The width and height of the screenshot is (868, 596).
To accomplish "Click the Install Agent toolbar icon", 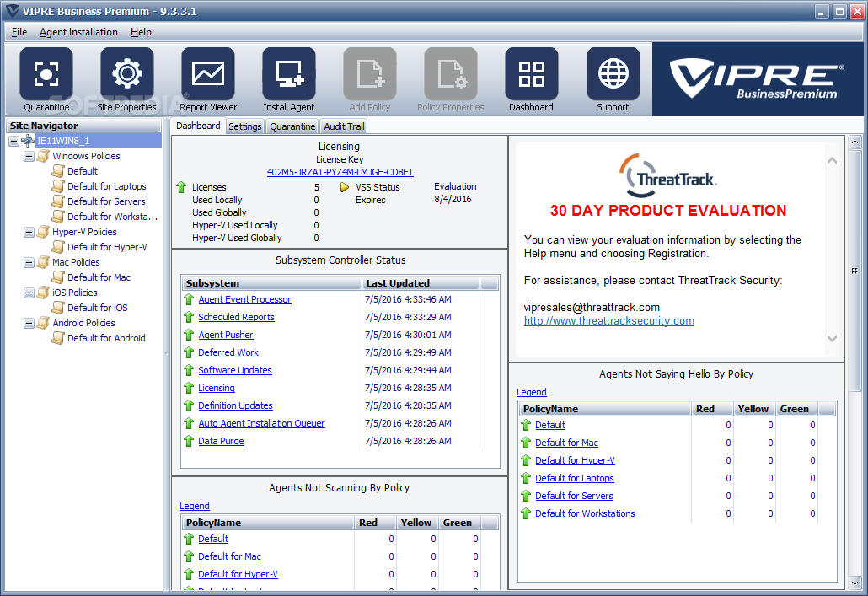I will [289, 74].
